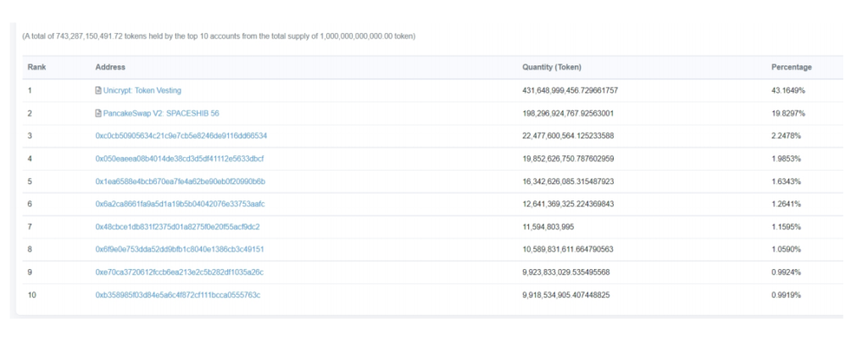Open the PancakeSwap V2: SPACESHIB 56 link
This screenshot has height=348, width=868.
[161, 113]
